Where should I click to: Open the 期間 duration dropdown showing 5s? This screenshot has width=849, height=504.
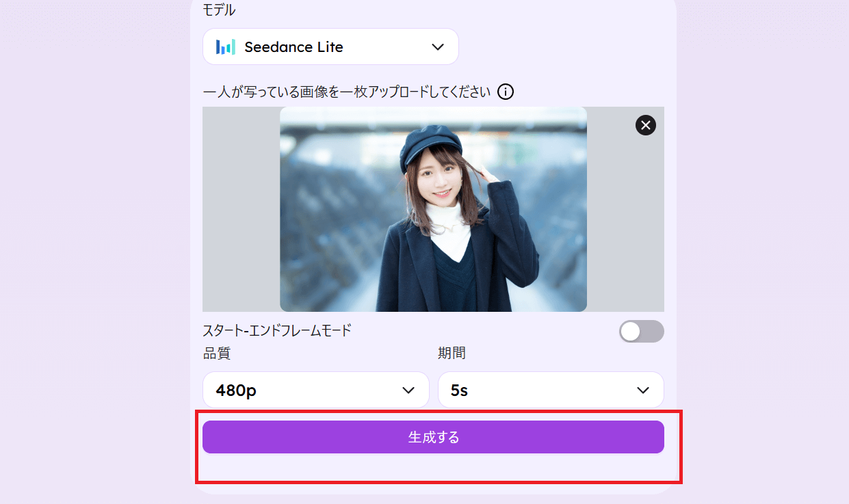click(x=551, y=390)
